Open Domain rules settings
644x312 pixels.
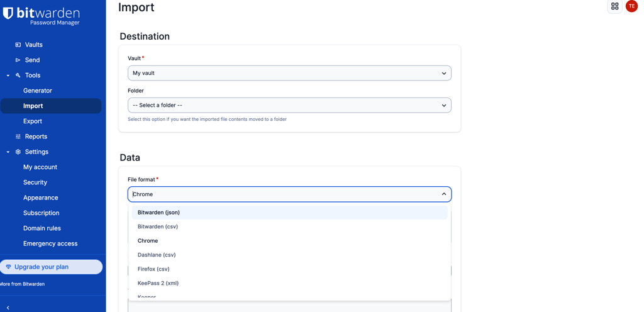[42, 228]
